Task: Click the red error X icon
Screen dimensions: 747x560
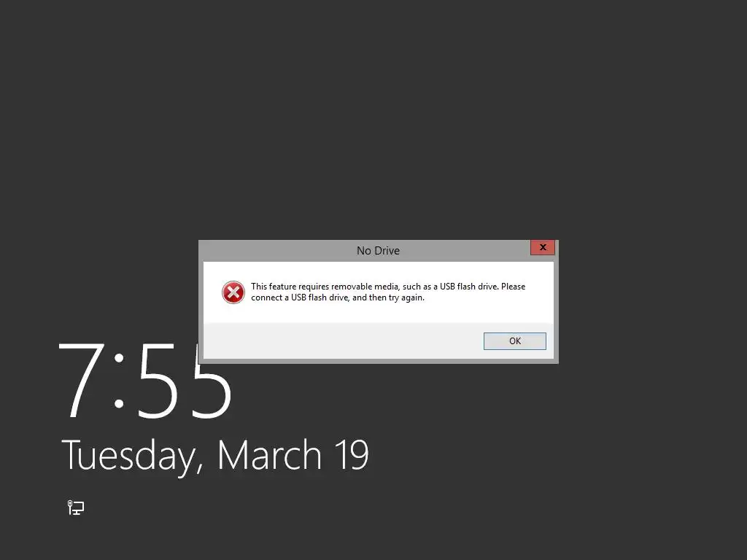Action: [x=233, y=292]
